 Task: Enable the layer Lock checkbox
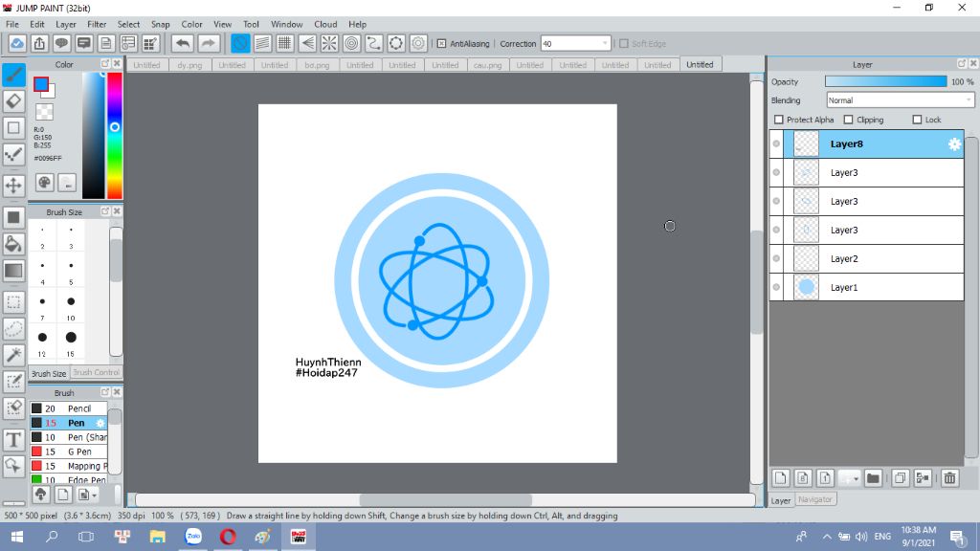917,120
